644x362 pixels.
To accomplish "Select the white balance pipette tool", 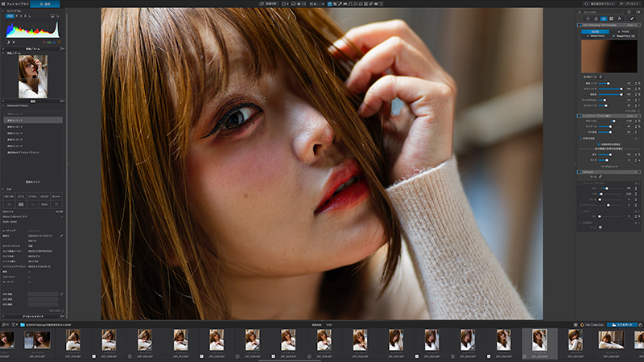I will coord(340,4).
